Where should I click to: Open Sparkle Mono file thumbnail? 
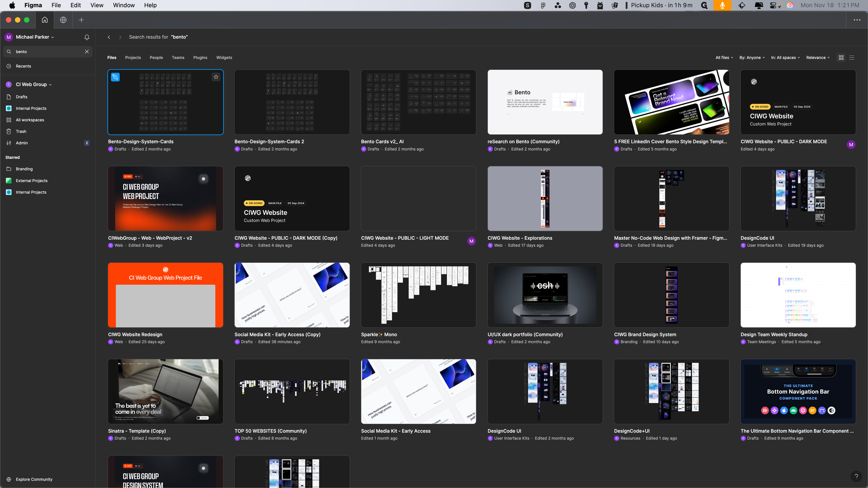click(x=418, y=295)
